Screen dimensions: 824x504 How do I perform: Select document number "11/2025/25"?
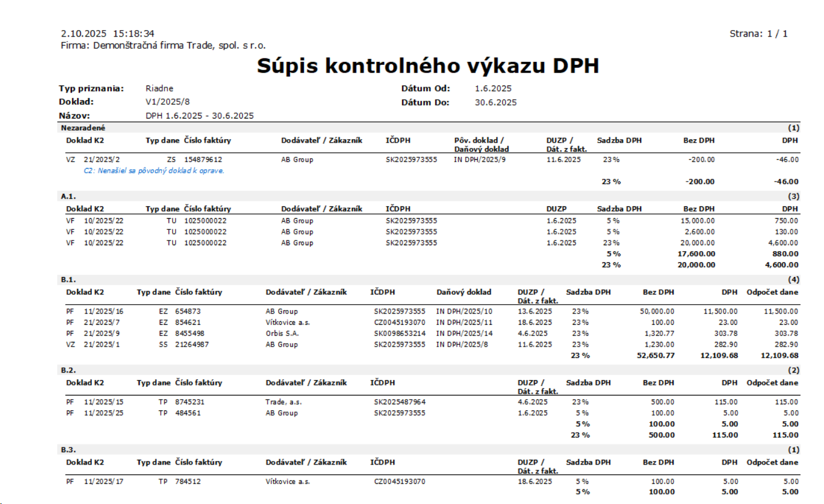pos(104,413)
